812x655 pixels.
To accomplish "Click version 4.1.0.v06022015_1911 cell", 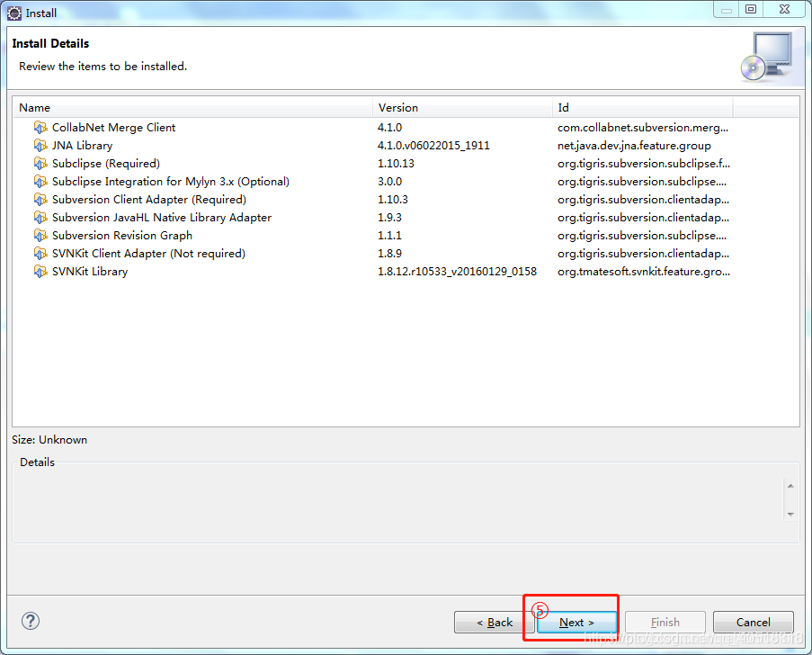I will [x=433, y=146].
